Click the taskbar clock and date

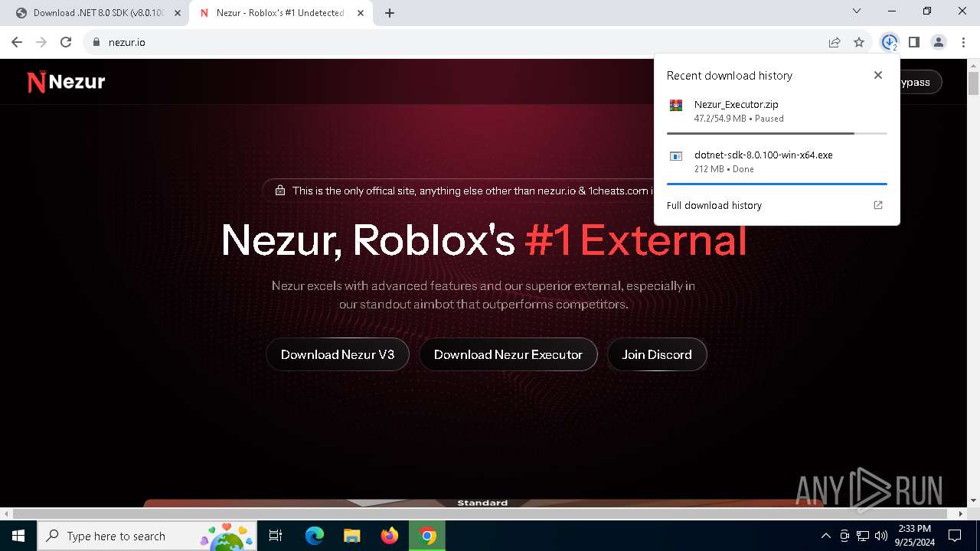click(914, 536)
